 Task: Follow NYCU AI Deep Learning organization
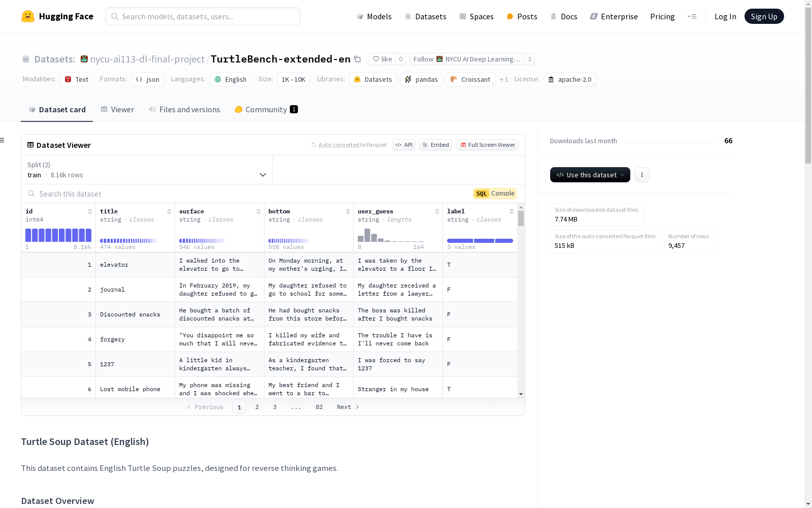tap(467, 59)
